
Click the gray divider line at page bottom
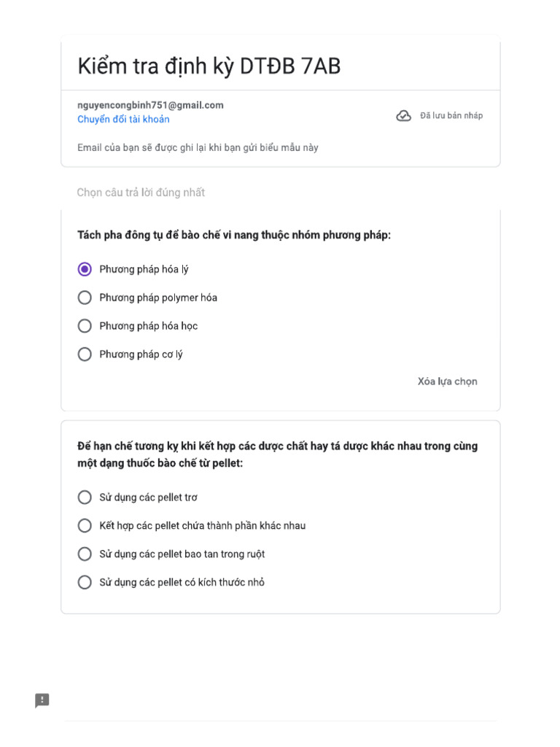click(x=280, y=721)
